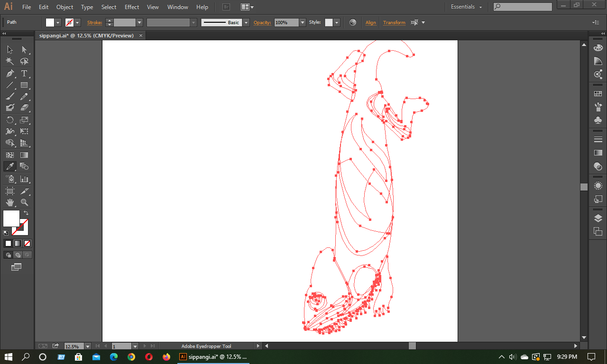Click the Opacity label link
Viewport: 607px width, 364px height.
262,22
